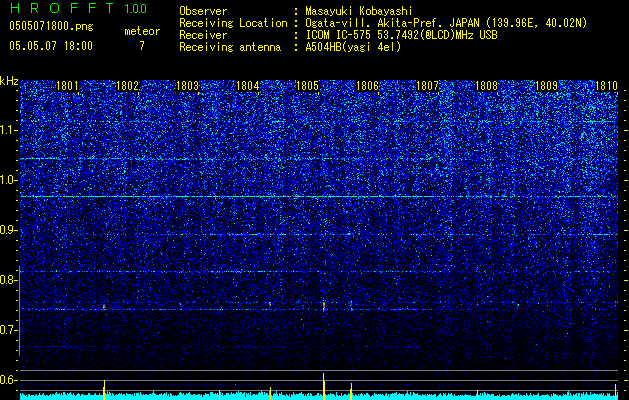Click the 1809 time label
The image size is (629, 400).
point(546,86)
